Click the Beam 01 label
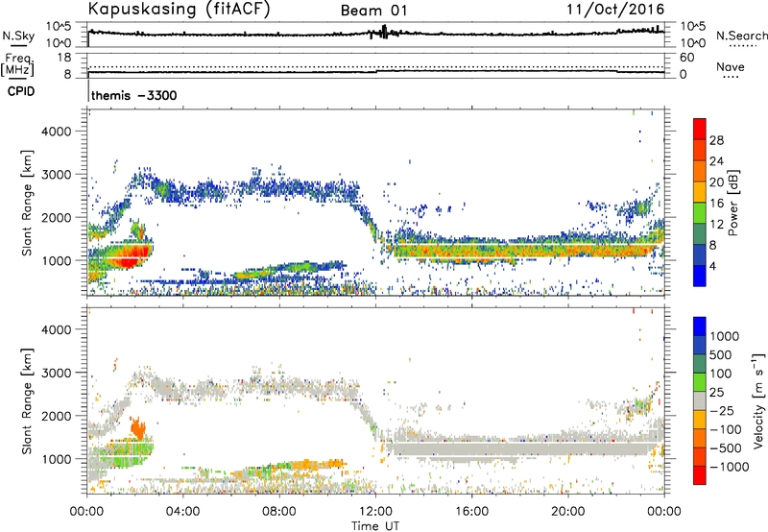768x532 pixels. pyautogui.click(x=373, y=11)
